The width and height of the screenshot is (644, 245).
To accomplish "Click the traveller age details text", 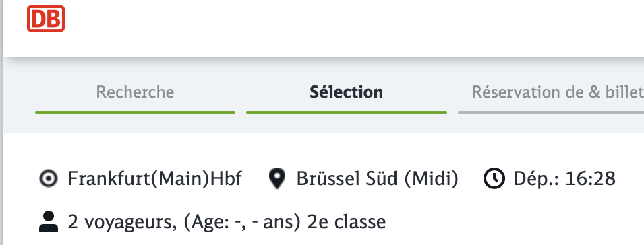I will point(239,222).
